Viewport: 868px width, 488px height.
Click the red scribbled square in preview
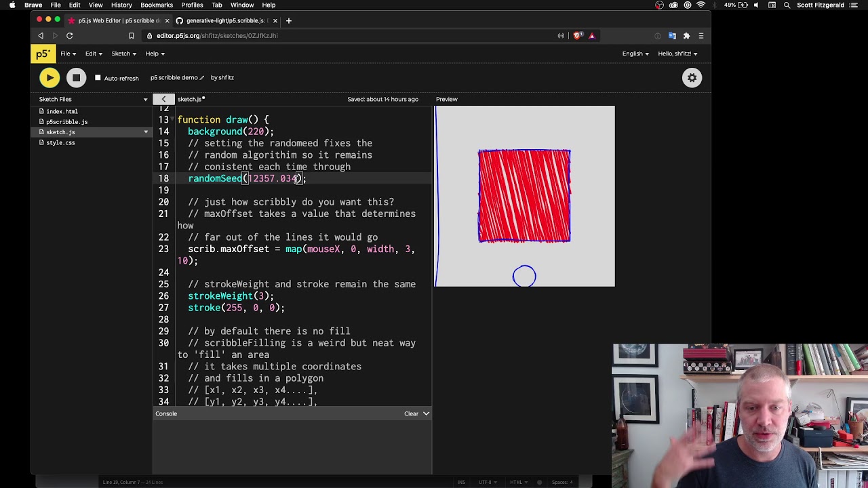524,196
